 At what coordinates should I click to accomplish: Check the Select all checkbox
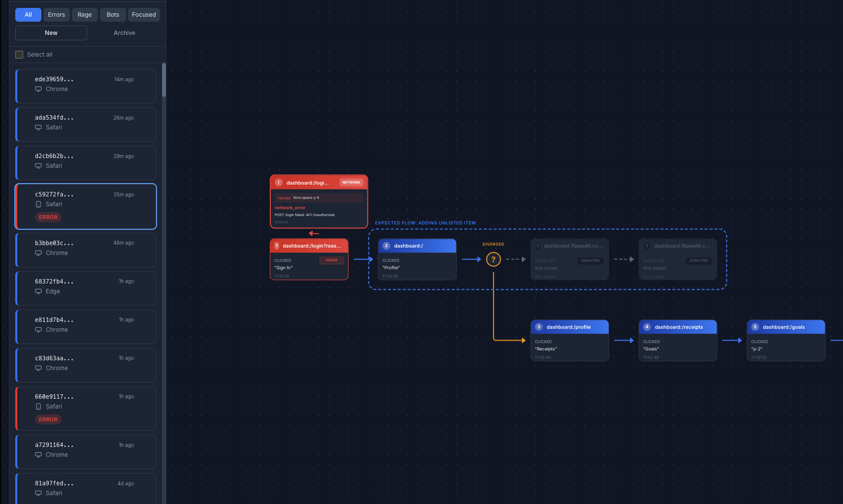click(19, 54)
